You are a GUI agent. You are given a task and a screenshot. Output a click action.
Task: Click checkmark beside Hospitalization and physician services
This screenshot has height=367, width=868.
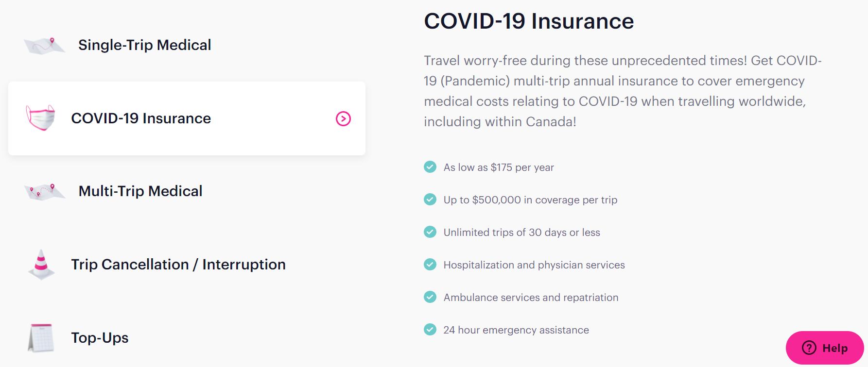point(430,265)
